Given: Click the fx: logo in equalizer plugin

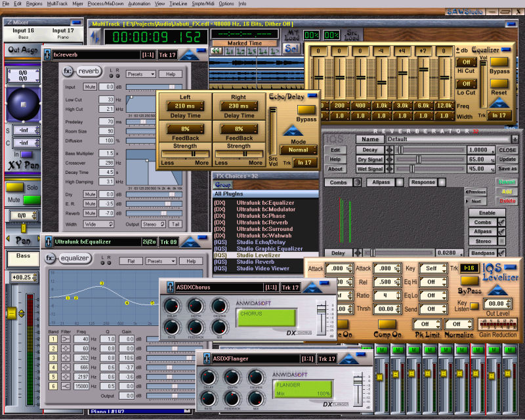Looking at the screenshot, I should click(51, 258).
